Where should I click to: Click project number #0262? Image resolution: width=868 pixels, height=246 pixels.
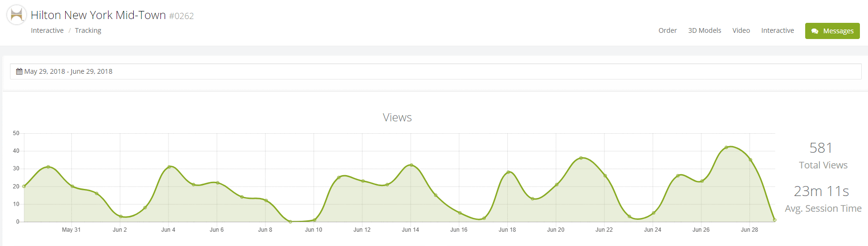click(181, 16)
